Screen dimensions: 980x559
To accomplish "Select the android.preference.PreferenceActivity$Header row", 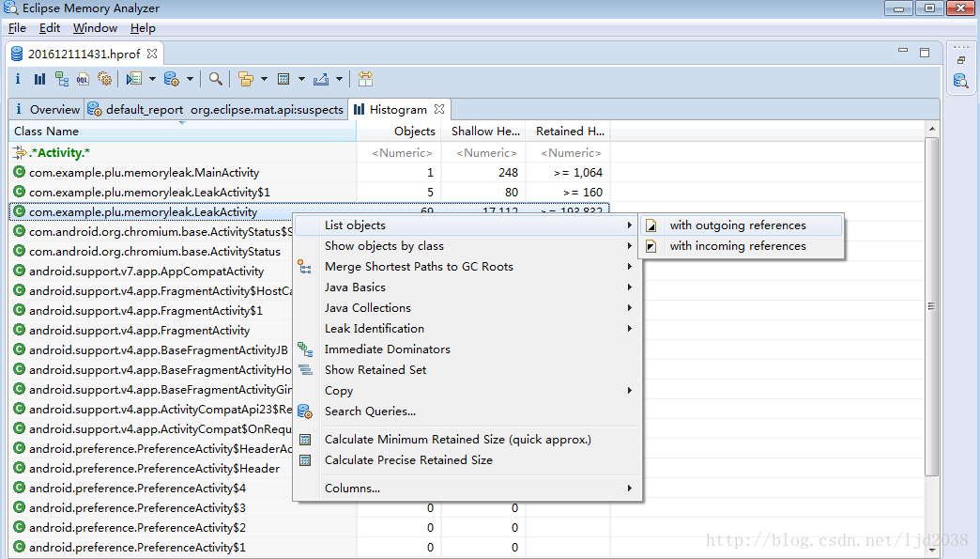I will pyautogui.click(x=150, y=468).
